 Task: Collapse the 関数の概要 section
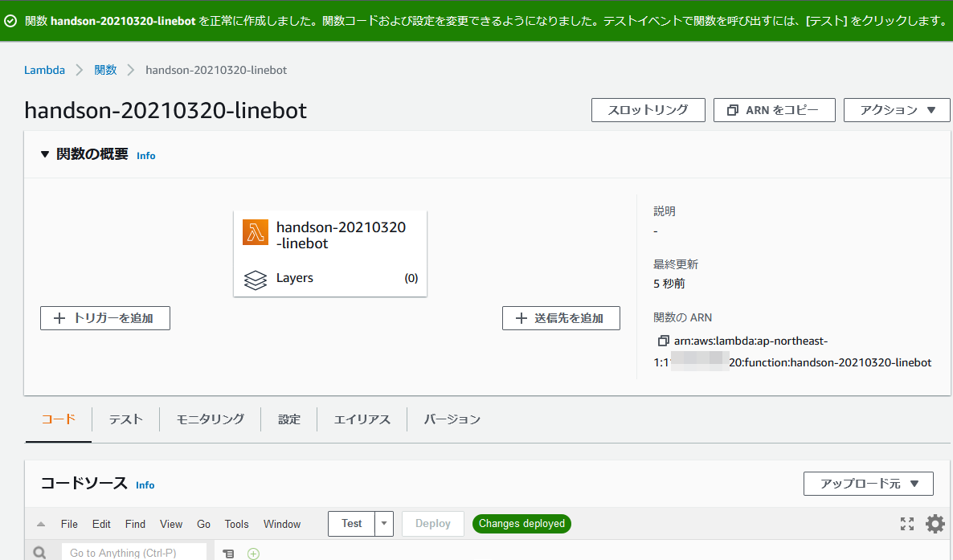[44, 154]
